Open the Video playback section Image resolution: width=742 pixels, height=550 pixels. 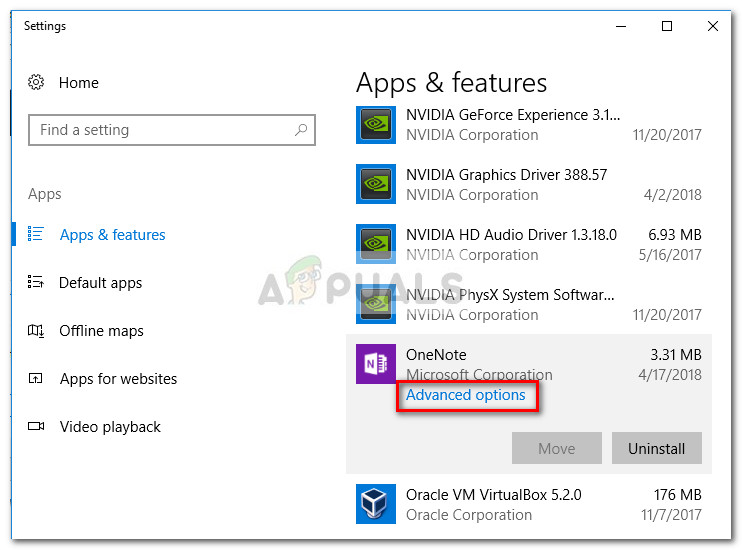110,427
